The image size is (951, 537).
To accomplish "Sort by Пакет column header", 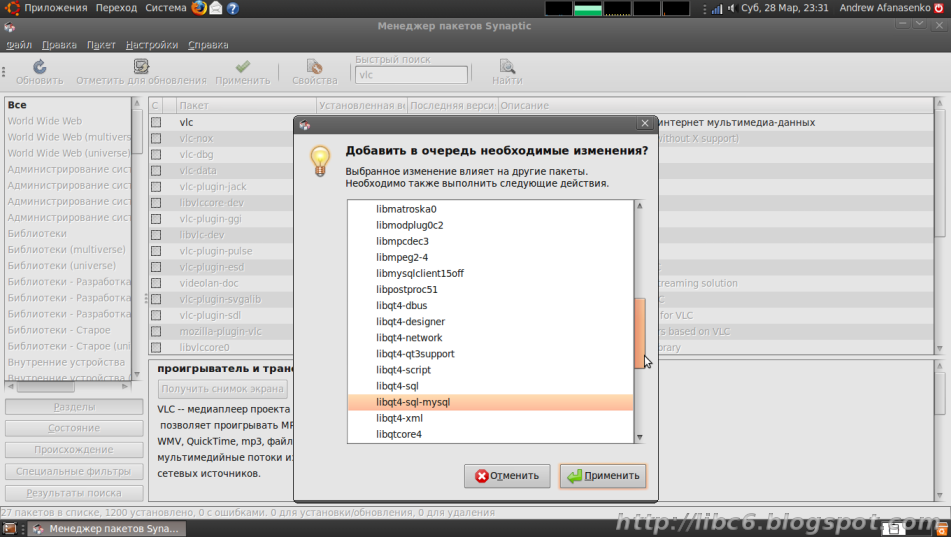I will tap(246, 106).
